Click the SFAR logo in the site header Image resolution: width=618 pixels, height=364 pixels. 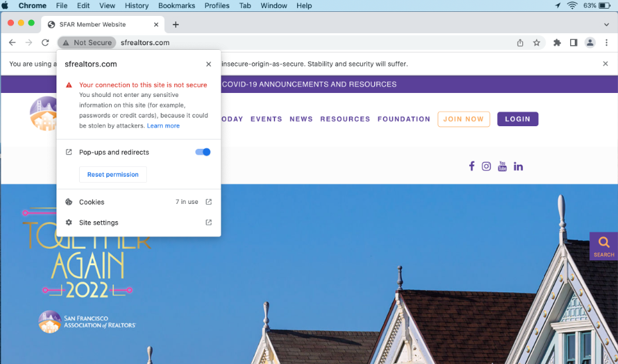44,114
